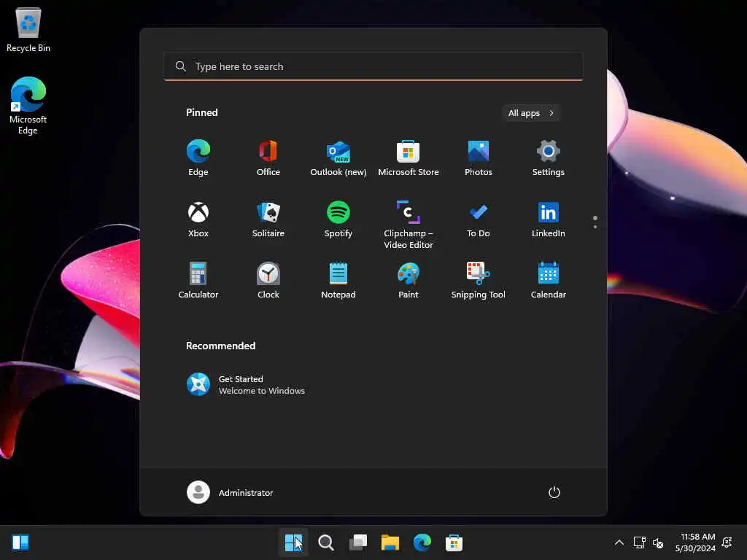Open Microsoft Store from the taskbar

coord(454,542)
